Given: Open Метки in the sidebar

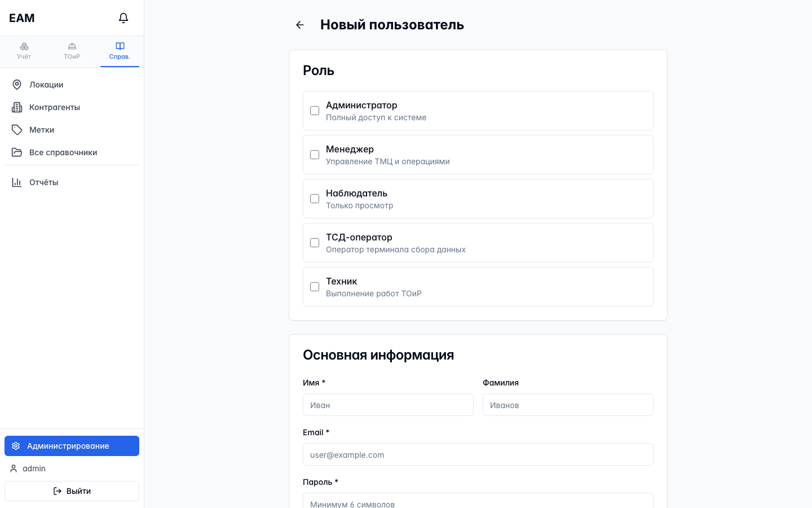Looking at the screenshot, I should tap(72, 130).
